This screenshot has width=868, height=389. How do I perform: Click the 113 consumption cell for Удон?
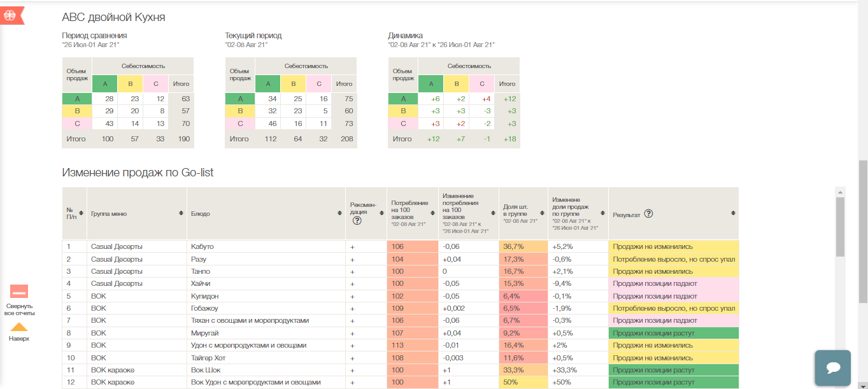(x=413, y=345)
